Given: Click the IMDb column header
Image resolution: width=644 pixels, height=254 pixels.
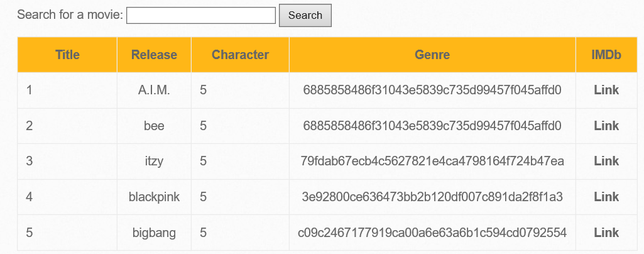Looking at the screenshot, I should (x=606, y=55).
